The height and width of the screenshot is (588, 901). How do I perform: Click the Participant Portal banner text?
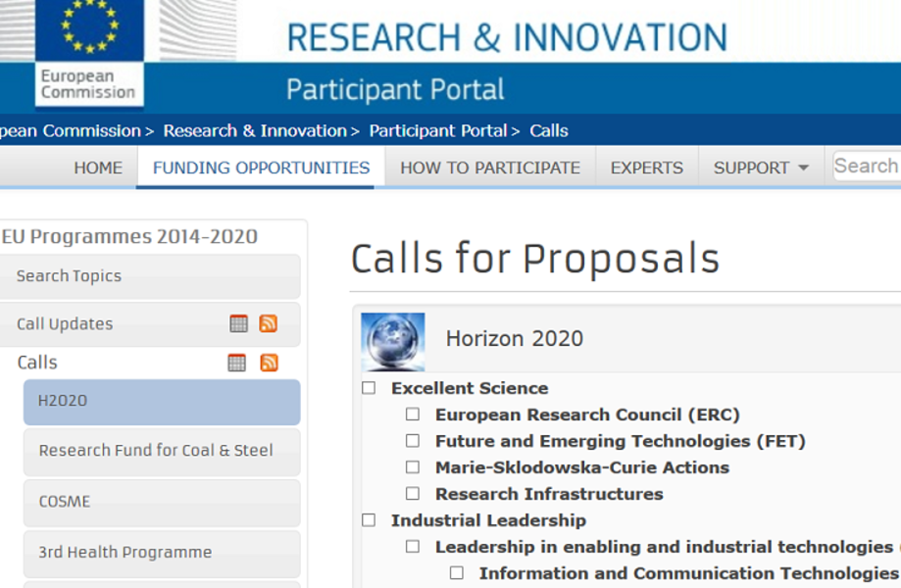(395, 90)
